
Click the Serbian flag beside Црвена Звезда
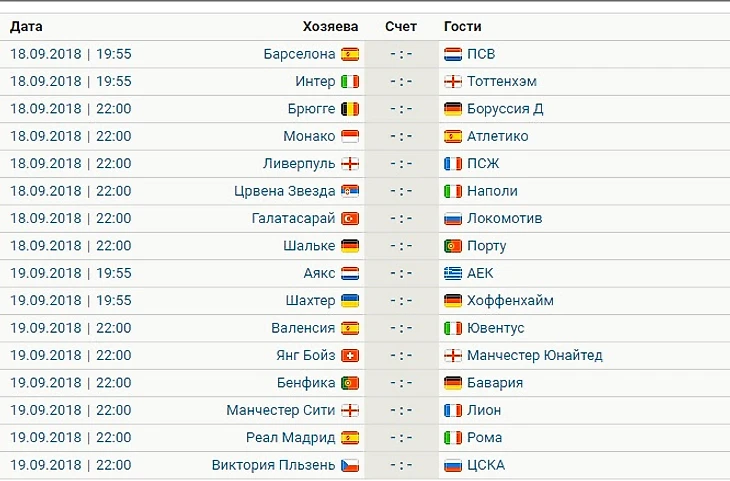350,191
